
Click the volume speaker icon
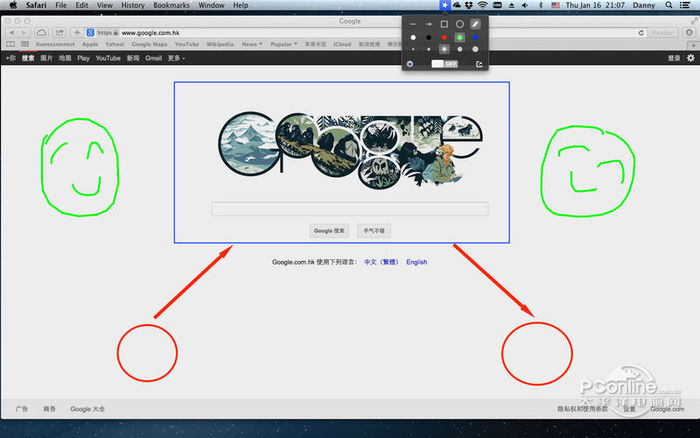(525, 5)
